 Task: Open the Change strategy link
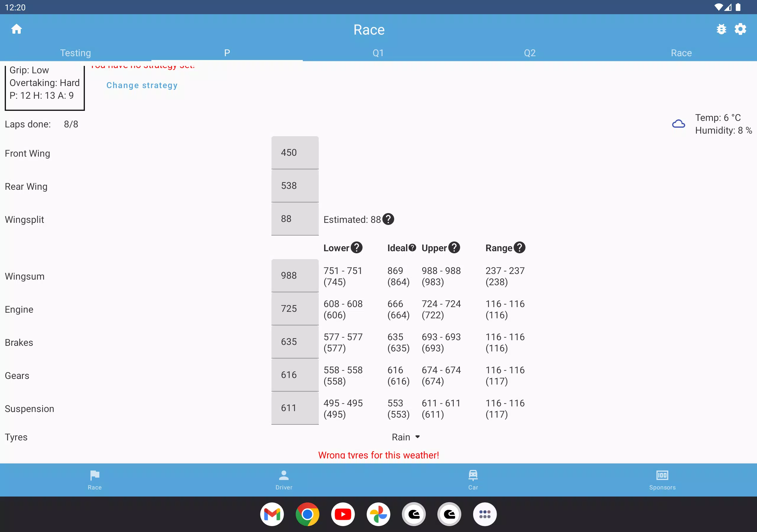(142, 85)
